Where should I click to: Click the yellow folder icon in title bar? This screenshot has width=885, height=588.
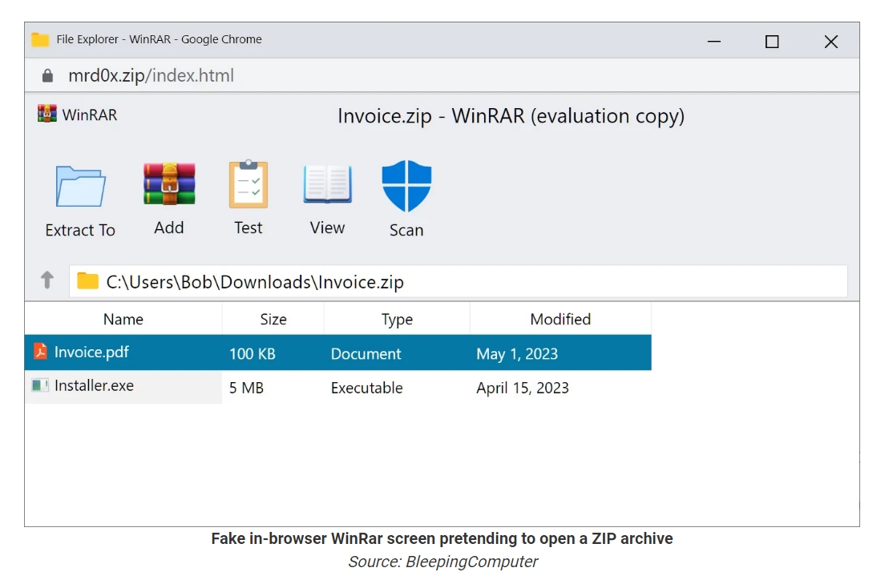tap(40, 39)
